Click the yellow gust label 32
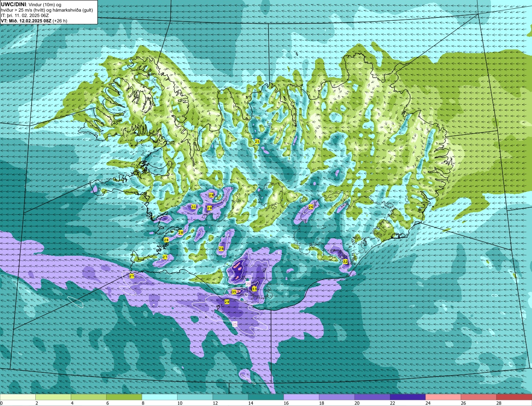 tap(345, 262)
